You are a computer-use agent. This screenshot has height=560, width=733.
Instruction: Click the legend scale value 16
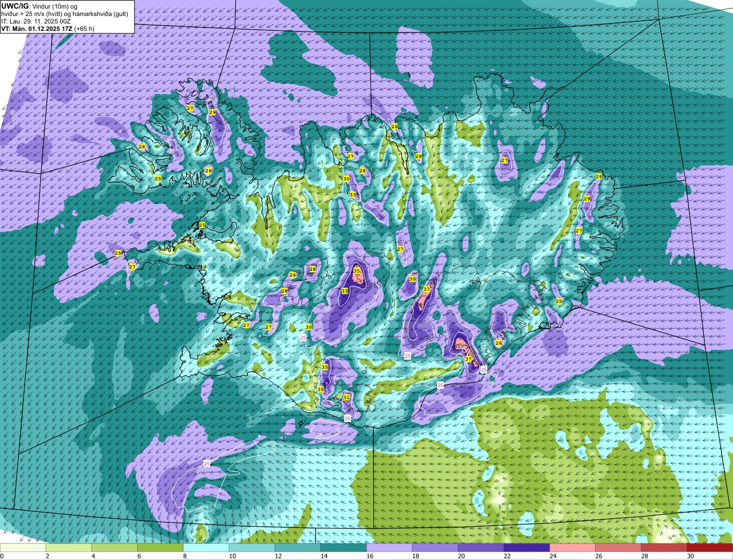pos(369,556)
